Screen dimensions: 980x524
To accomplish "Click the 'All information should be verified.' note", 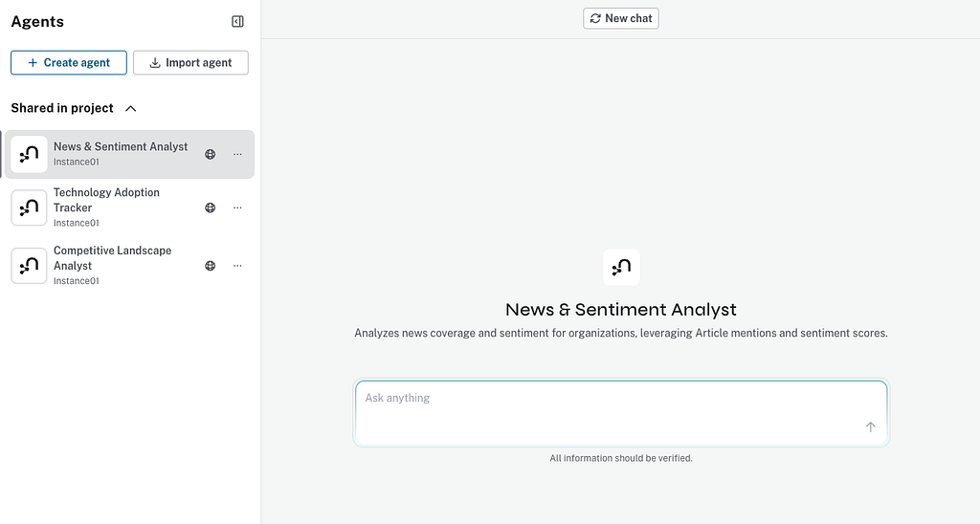I will 620,458.
